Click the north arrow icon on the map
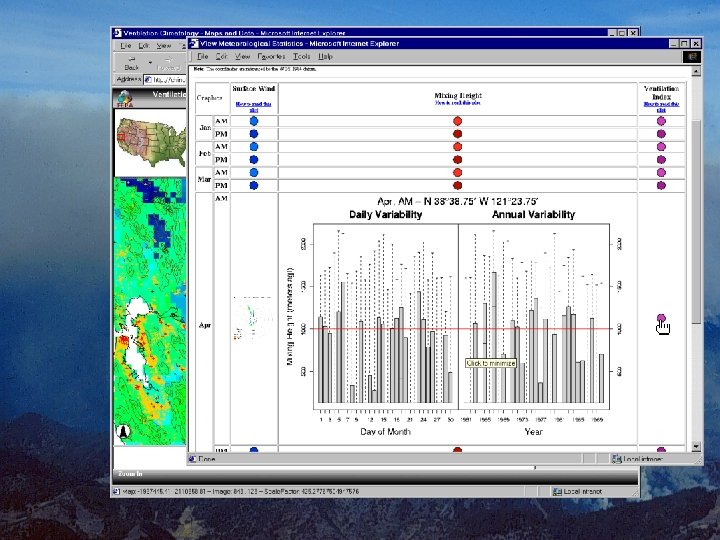Viewport: 720px width, 540px height. coord(123,431)
